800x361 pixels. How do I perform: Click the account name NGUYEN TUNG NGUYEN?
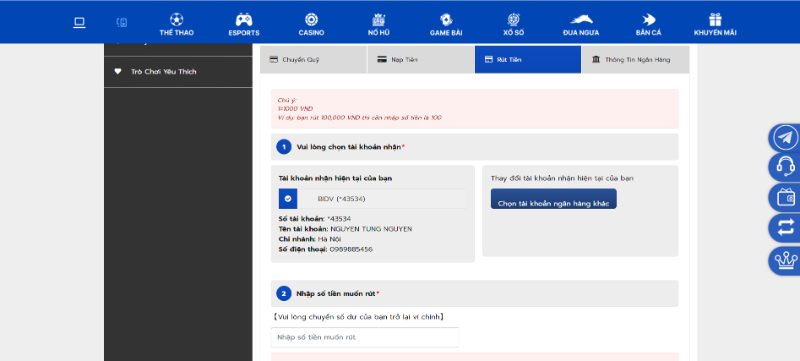[371, 229]
